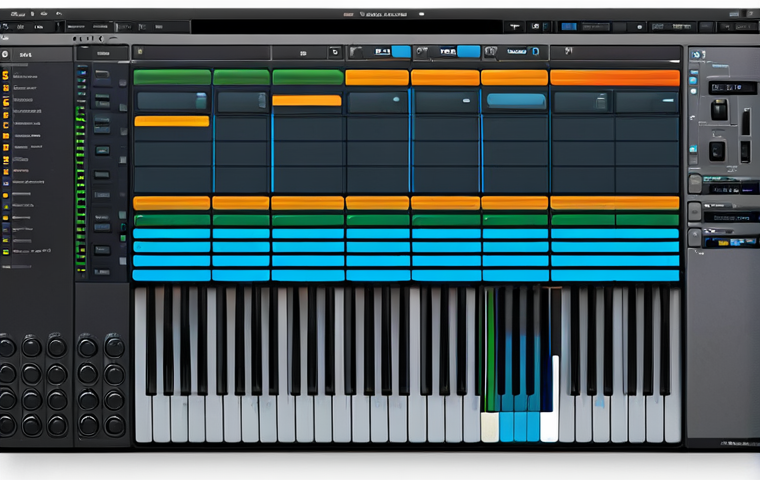Select the wide orange-red clip in the top row
This screenshot has height=480, width=760.
(615, 78)
